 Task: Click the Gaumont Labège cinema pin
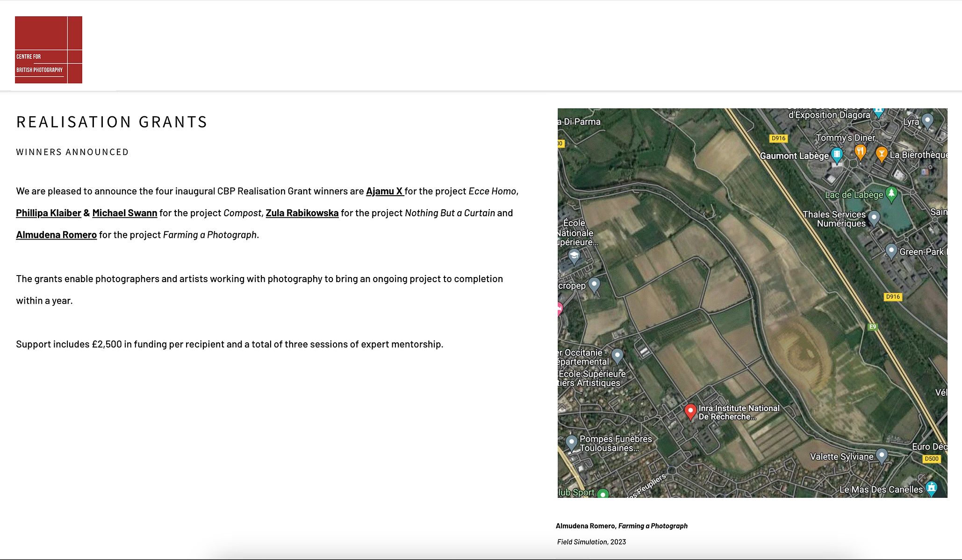click(x=837, y=155)
